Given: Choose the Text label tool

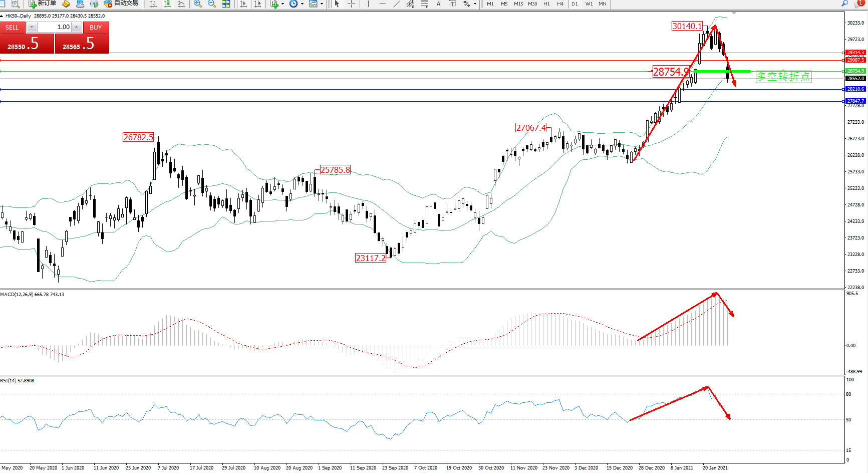Looking at the screenshot, I should coord(439,4).
